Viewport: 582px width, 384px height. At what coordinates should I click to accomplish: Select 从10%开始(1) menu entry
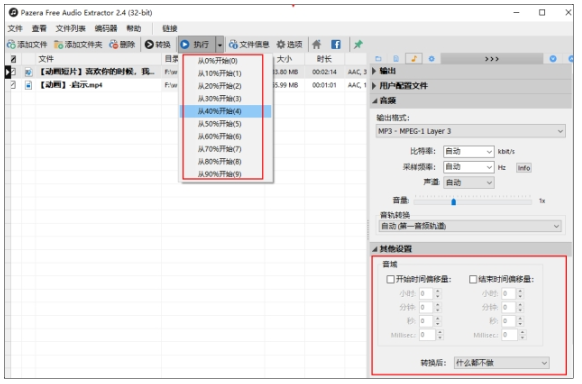click(x=226, y=73)
